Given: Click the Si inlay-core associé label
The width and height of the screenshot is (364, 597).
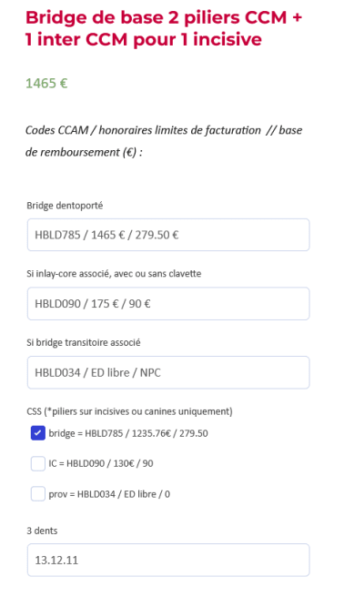Looking at the screenshot, I should pyautogui.click(x=114, y=274).
